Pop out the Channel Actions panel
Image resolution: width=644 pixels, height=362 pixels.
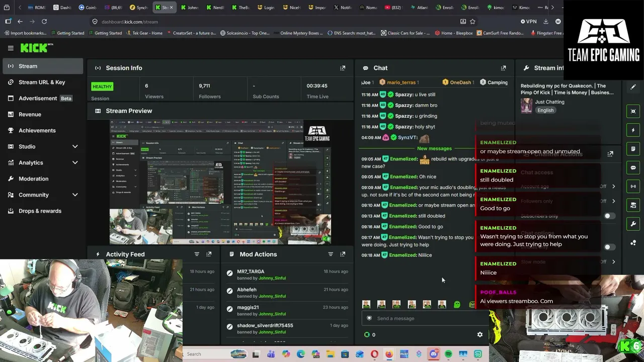[x=610, y=154]
